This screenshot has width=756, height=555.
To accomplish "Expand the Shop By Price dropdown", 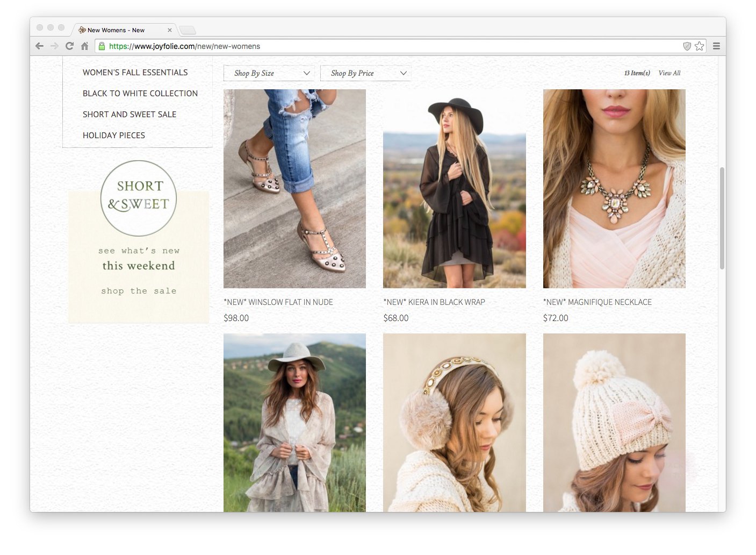I will pyautogui.click(x=365, y=73).
